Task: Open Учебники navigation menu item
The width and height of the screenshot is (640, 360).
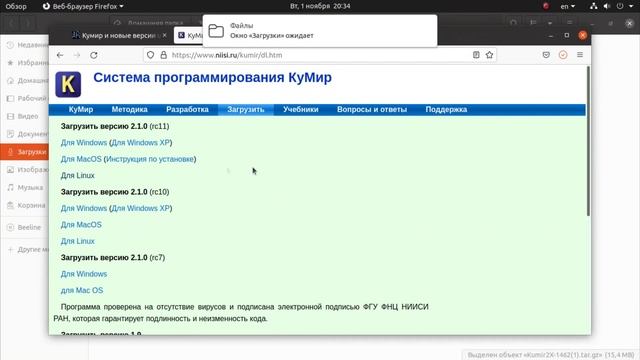Action: 301,109
